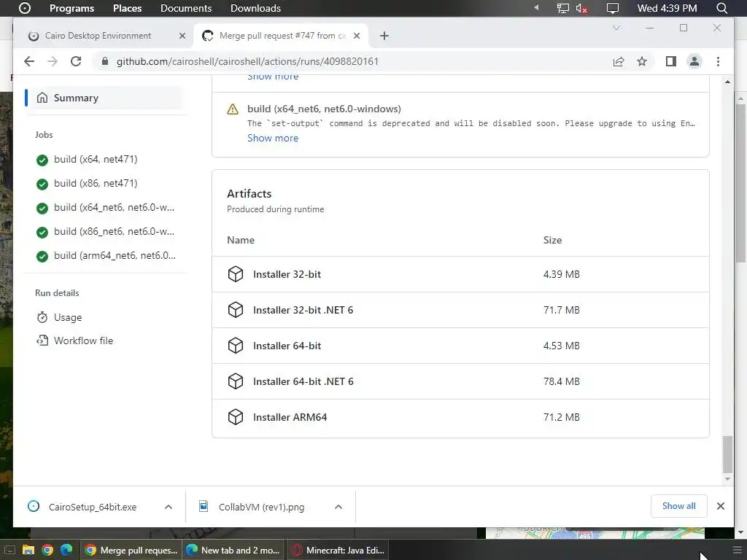Open taskbar list menu icon
Image resolution: width=747 pixels, height=560 pixels.
(x=737, y=550)
